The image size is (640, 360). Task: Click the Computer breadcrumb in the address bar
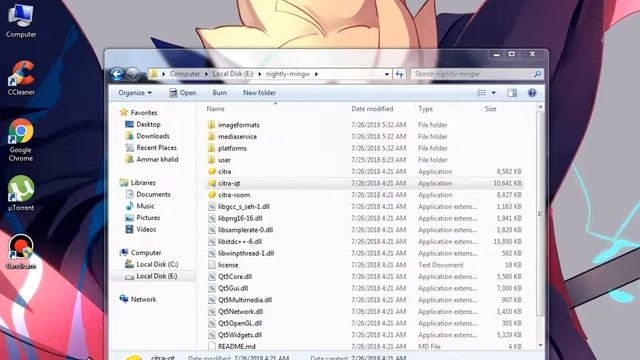pyautogui.click(x=185, y=74)
